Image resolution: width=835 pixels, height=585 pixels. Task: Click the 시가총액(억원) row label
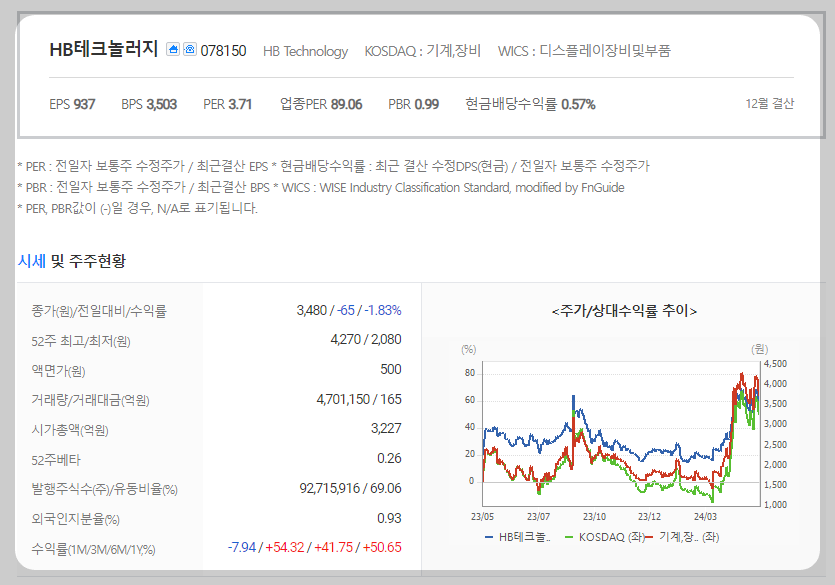click(x=70, y=430)
